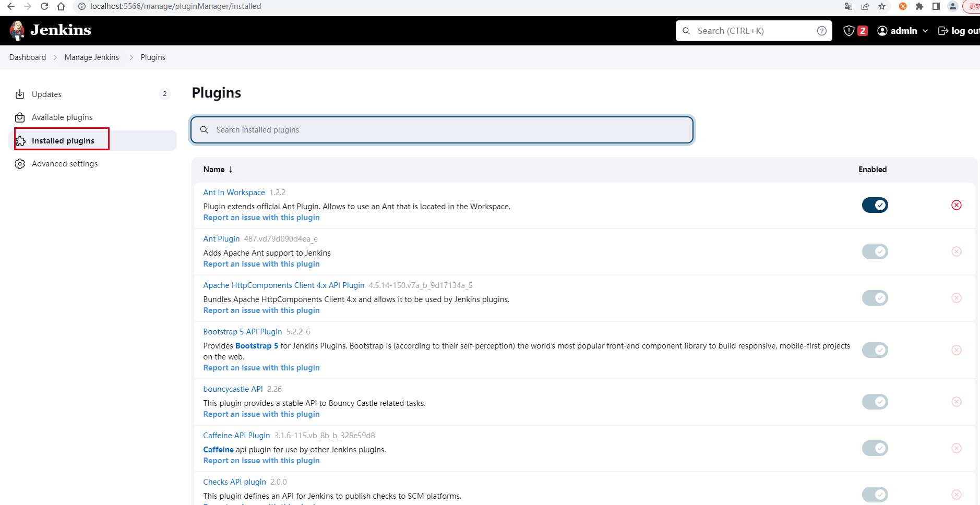Click the Plugins breadcrumb
This screenshot has width=980, height=505.
(153, 57)
